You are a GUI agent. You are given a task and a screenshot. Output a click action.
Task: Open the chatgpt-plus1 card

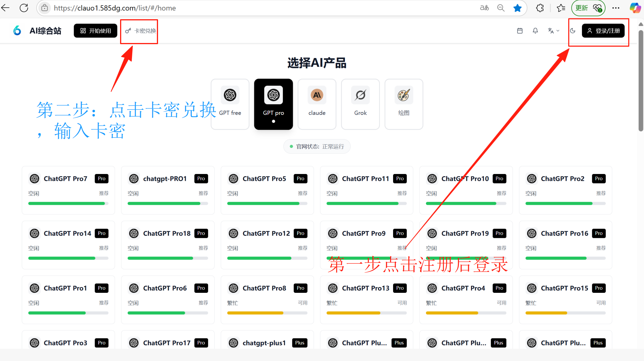(267, 340)
